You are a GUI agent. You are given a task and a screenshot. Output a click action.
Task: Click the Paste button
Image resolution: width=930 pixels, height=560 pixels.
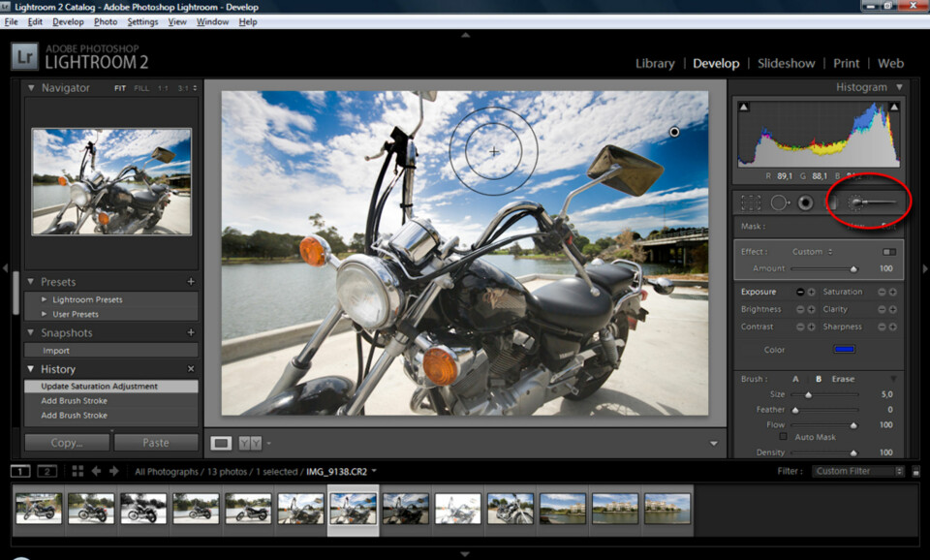point(156,443)
